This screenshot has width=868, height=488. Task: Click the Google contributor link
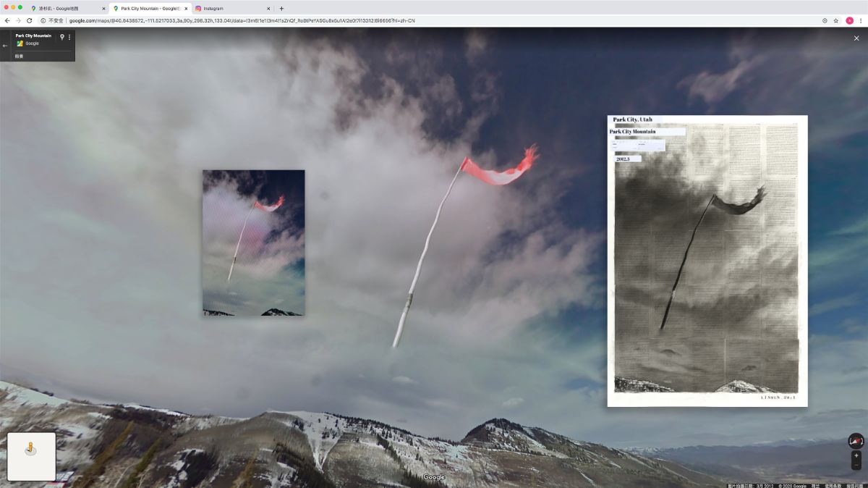tap(33, 43)
